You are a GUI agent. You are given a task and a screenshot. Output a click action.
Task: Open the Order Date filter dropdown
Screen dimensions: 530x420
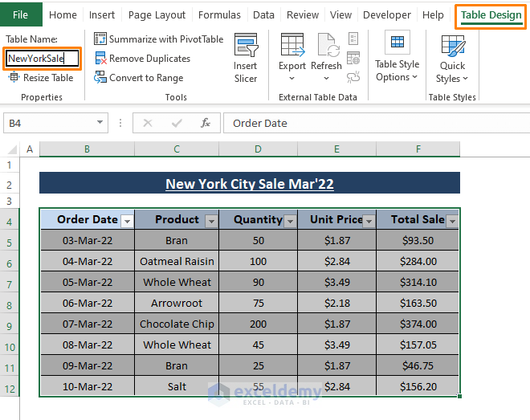point(126,221)
